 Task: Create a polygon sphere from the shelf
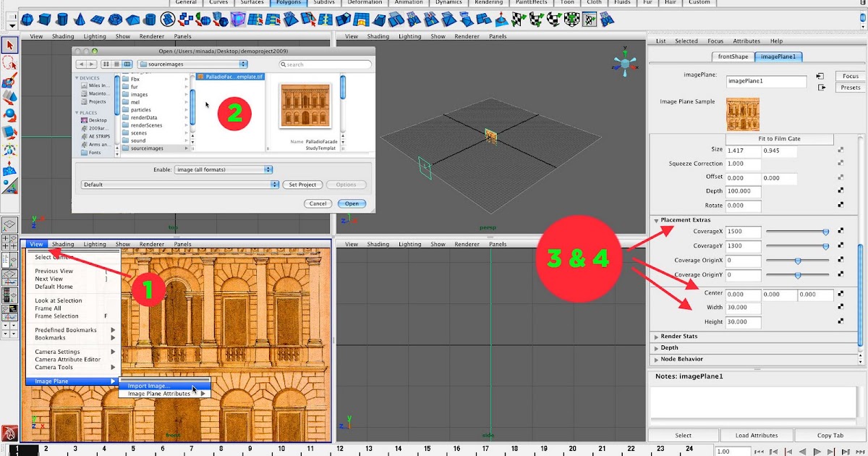(27, 19)
